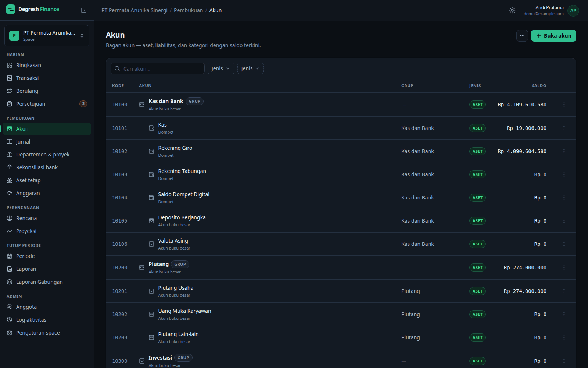Open the Saldo Dompet Digital account
The image size is (588, 368).
click(184, 194)
